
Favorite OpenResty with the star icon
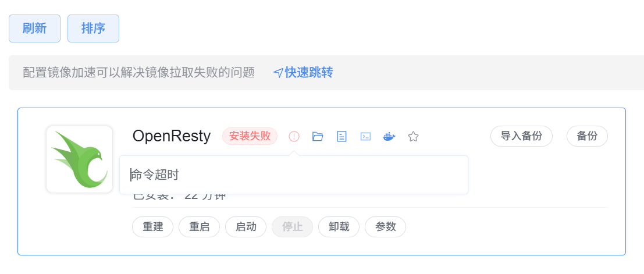[413, 137]
